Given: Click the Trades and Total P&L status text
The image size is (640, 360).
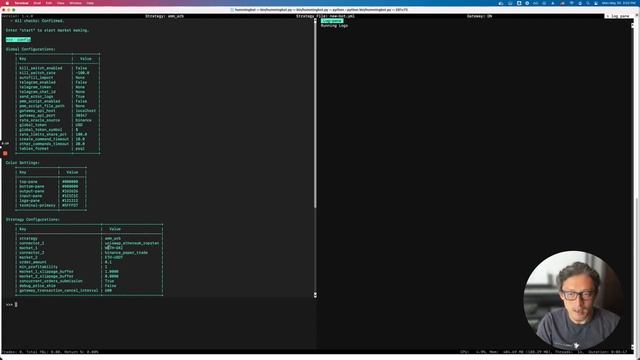Looking at the screenshot, I should (x=51, y=352).
